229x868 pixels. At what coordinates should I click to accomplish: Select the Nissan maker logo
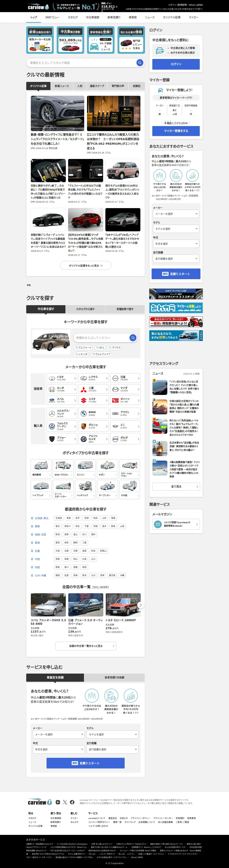tap(116, 378)
